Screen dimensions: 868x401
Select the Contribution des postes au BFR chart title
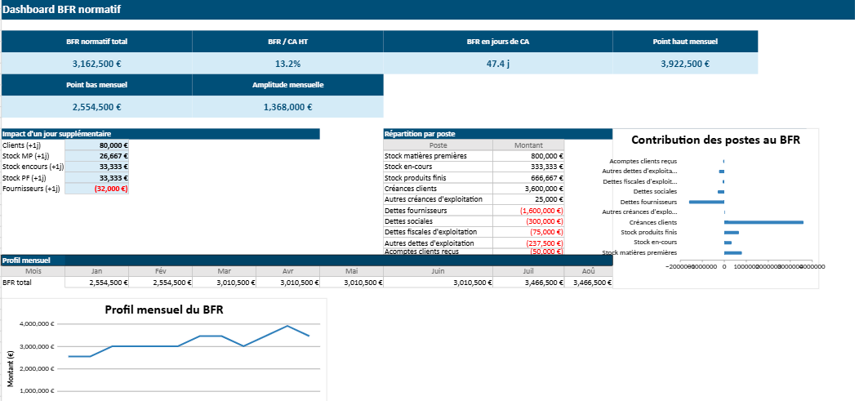click(x=715, y=140)
